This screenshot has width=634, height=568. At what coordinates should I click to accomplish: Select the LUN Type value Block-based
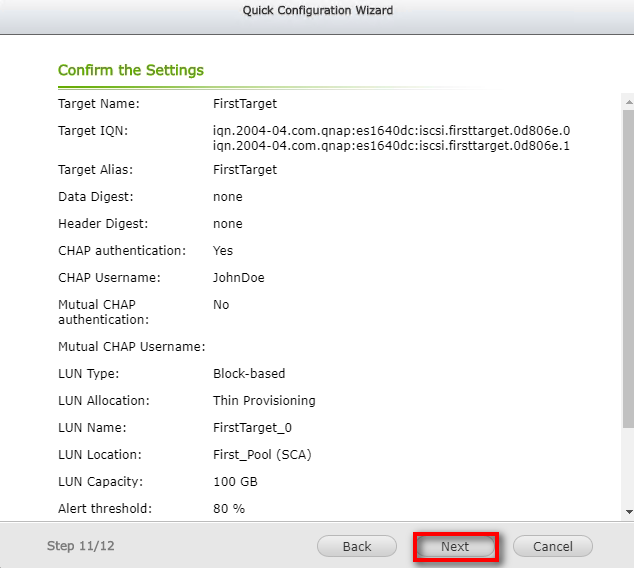pyautogui.click(x=249, y=373)
